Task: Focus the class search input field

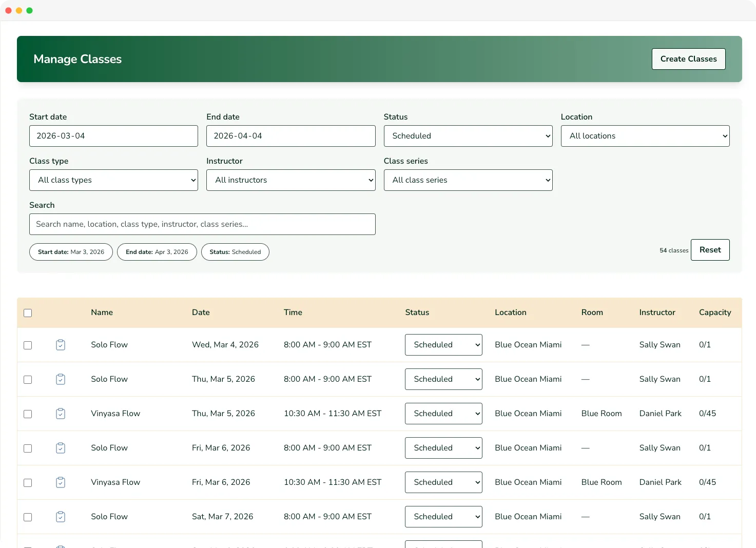Action: (202, 224)
